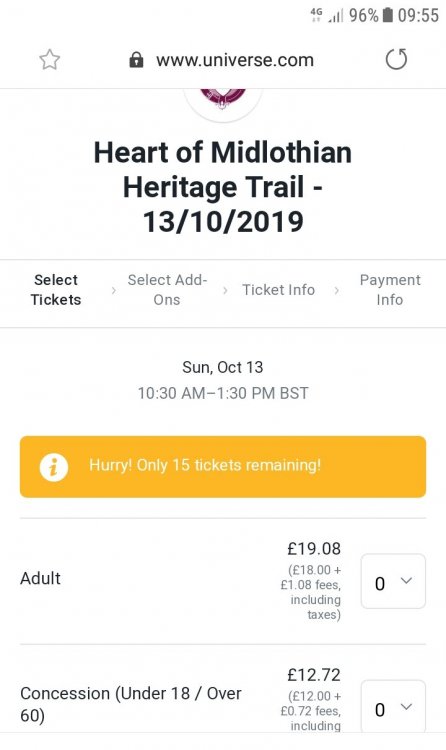This screenshot has width=446, height=750.
Task: Tap the Heart of Midlothian Heritage Trail title
Action: coord(223,187)
